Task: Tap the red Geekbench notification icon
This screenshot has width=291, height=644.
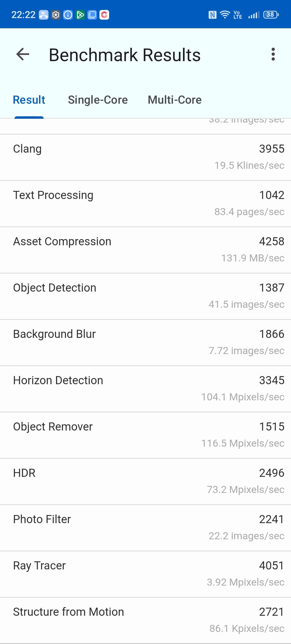Action: pos(104,15)
